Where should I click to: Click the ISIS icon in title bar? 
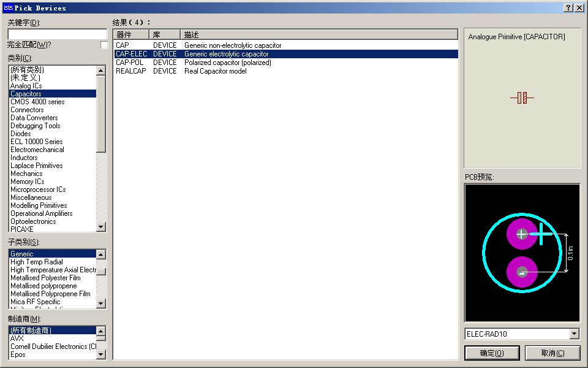[x=8, y=7]
